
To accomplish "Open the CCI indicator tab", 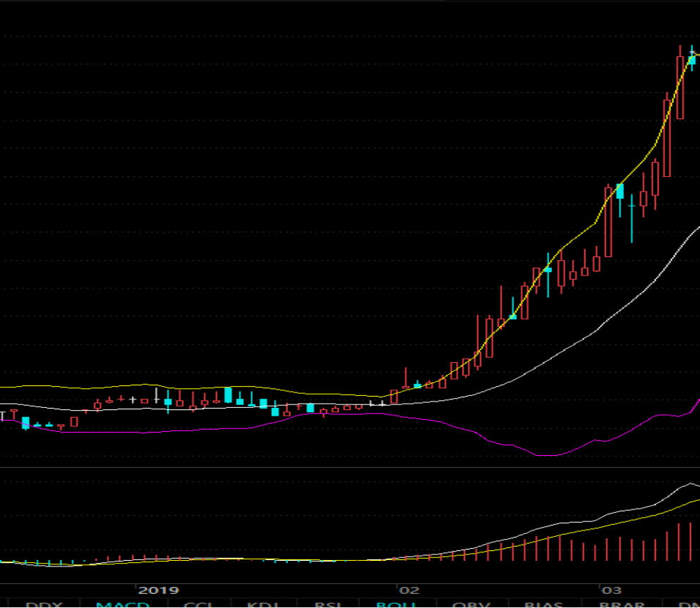I will coord(198,604).
